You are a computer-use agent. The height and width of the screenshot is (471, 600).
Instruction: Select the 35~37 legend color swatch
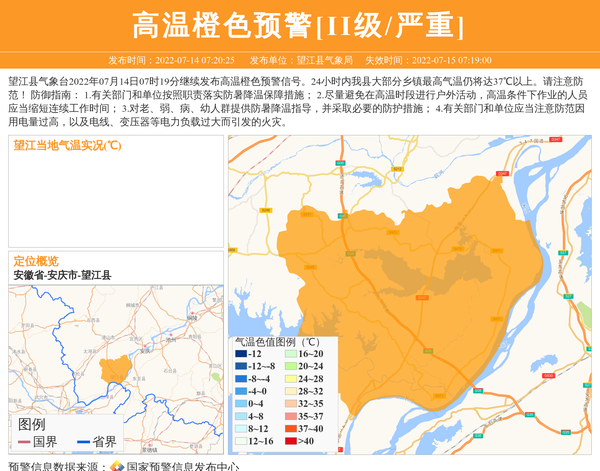pyautogui.click(x=289, y=416)
